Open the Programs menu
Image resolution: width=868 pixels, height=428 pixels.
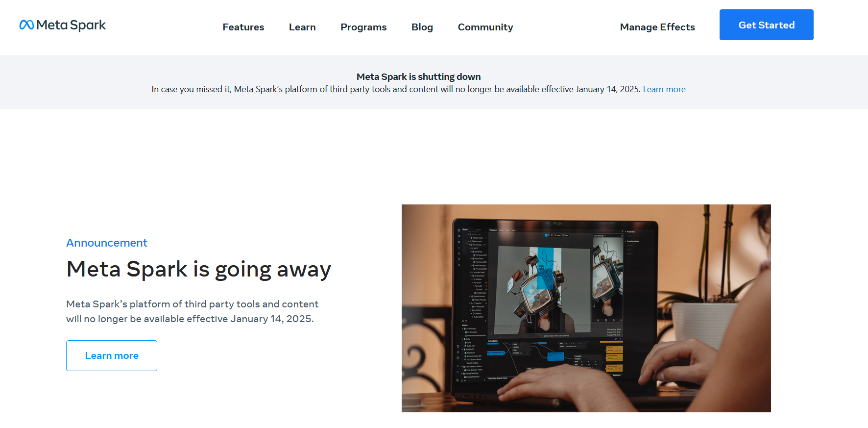[x=363, y=27]
